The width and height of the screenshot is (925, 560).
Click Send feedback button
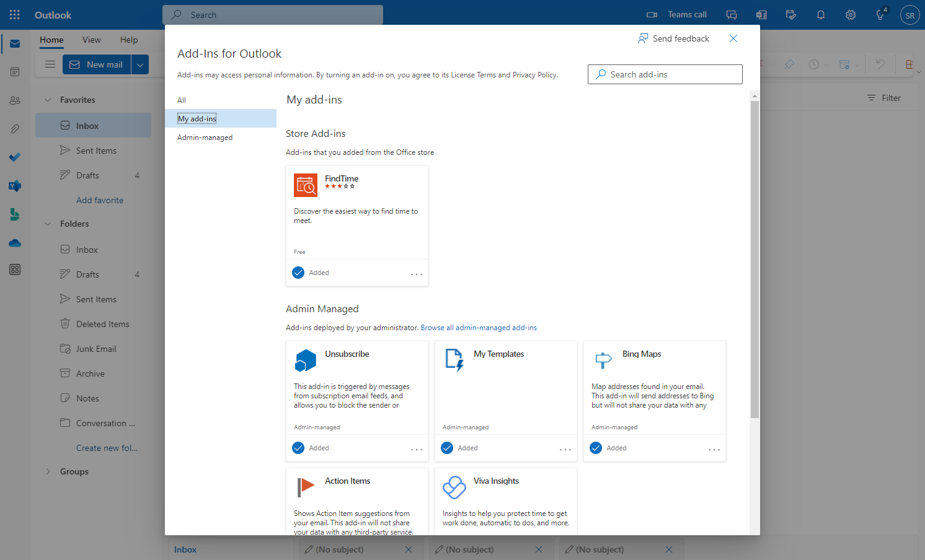[x=673, y=38]
